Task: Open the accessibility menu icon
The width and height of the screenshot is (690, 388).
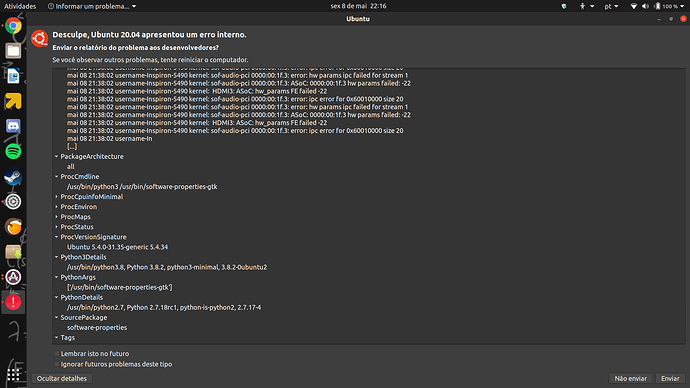Action: pyautogui.click(x=582, y=6)
